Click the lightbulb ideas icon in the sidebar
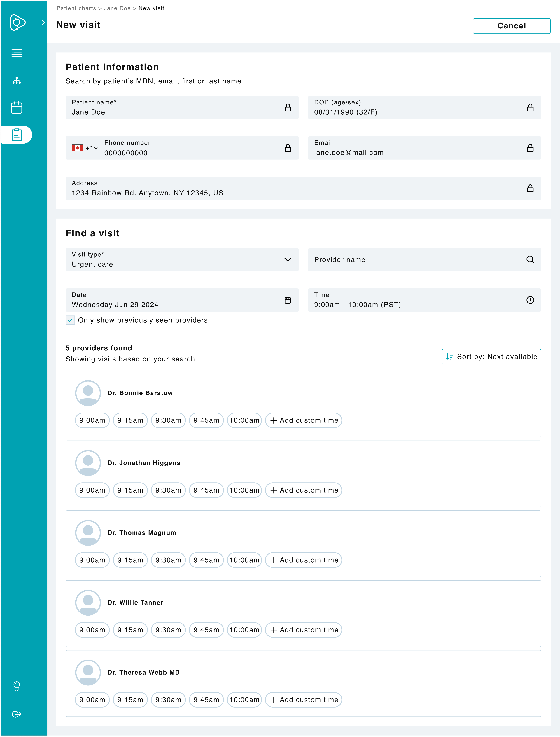560x737 pixels. (17, 687)
